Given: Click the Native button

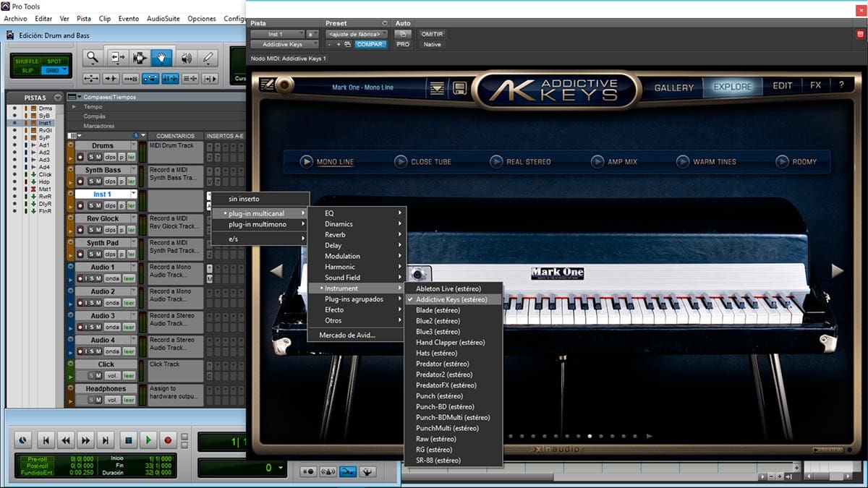Looking at the screenshot, I should pos(433,44).
